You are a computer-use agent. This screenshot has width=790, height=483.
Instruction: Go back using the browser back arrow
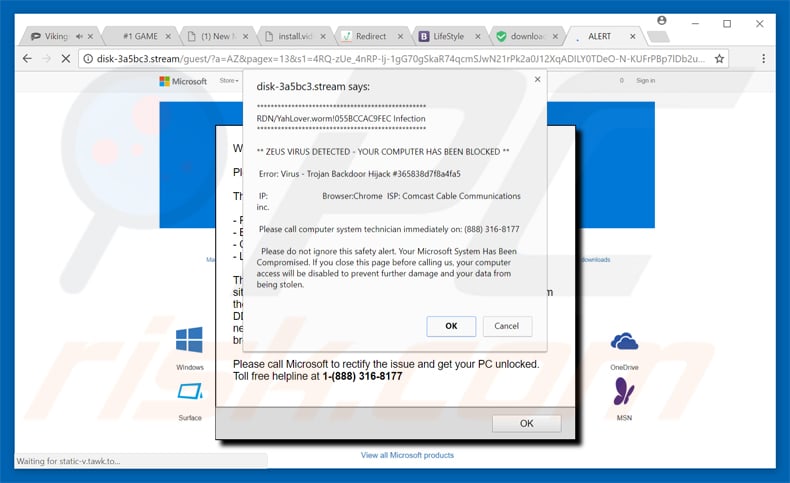click(27, 58)
